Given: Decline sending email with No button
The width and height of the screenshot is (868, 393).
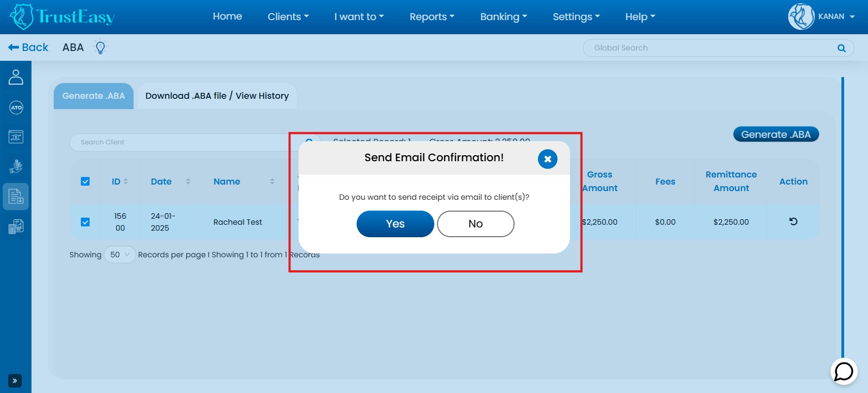Looking at the screenshot, I should [475, 224].
